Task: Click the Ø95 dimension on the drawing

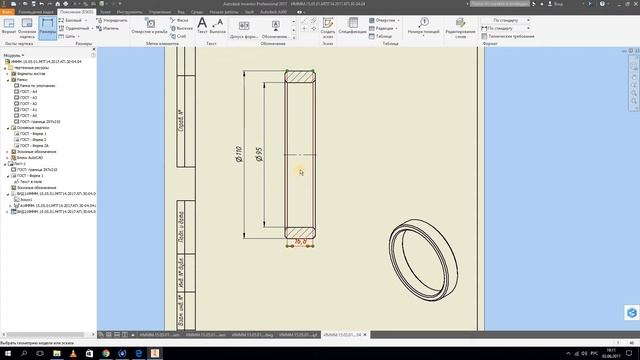Action: click(259, 154)
